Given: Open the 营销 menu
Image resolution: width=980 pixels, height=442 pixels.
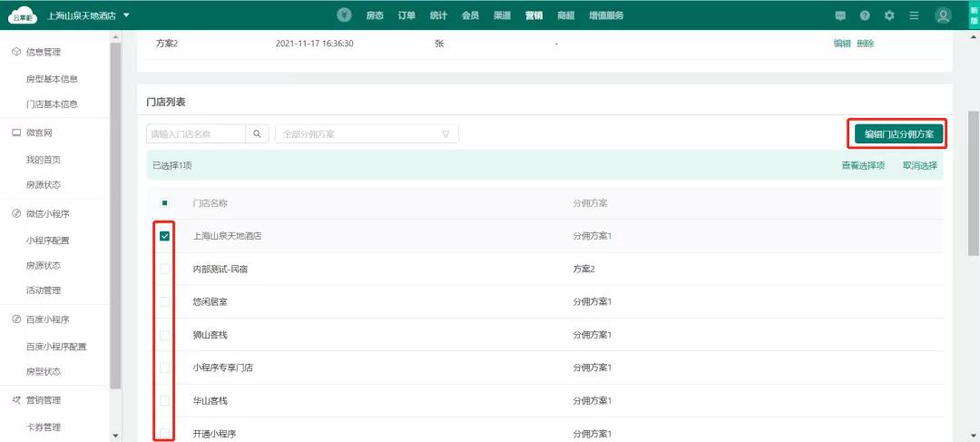Looking at the screenshot, I should (x=534, y=15).
